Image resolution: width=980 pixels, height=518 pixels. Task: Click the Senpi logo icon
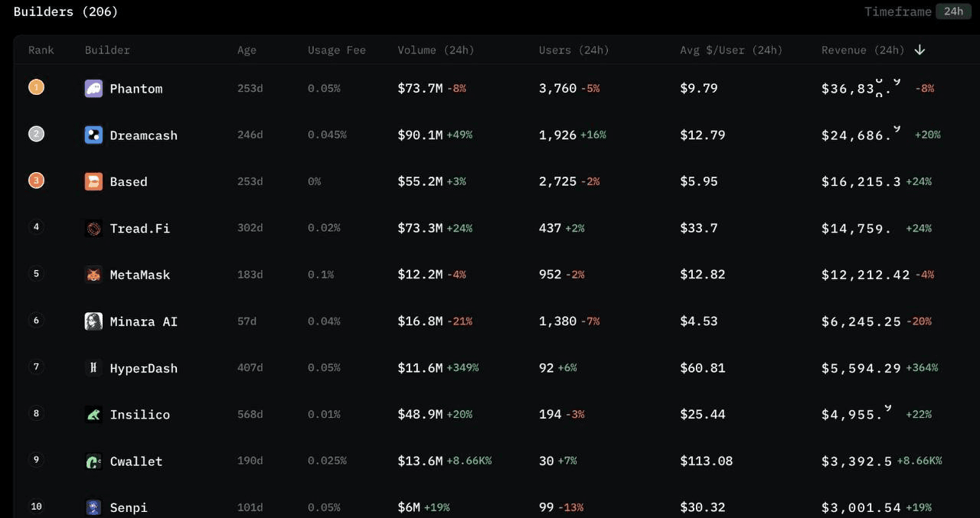pyautogui.click(x=93, y=507)
